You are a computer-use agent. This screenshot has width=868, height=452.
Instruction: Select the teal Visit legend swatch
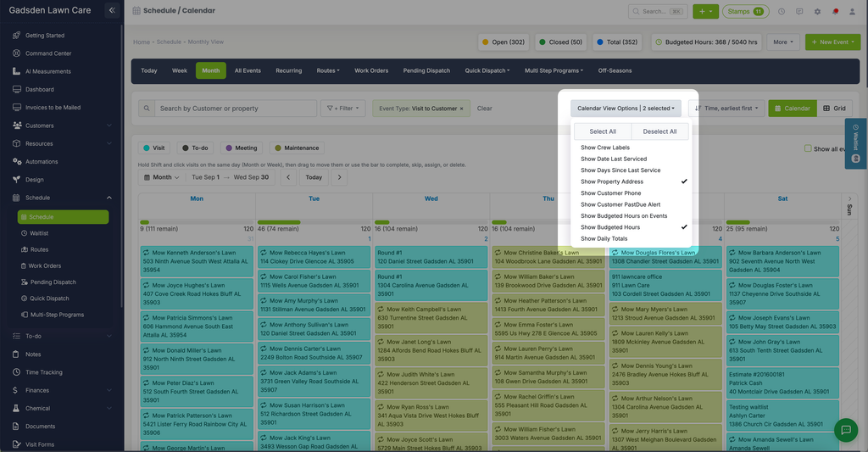click(x=147, y=148)
